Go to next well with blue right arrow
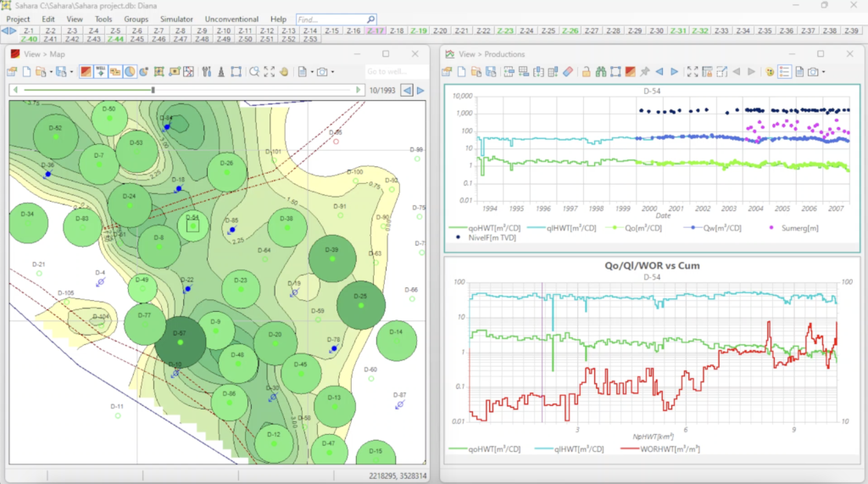This screenshot has height=484, width=868. click(x=674, y=71)
